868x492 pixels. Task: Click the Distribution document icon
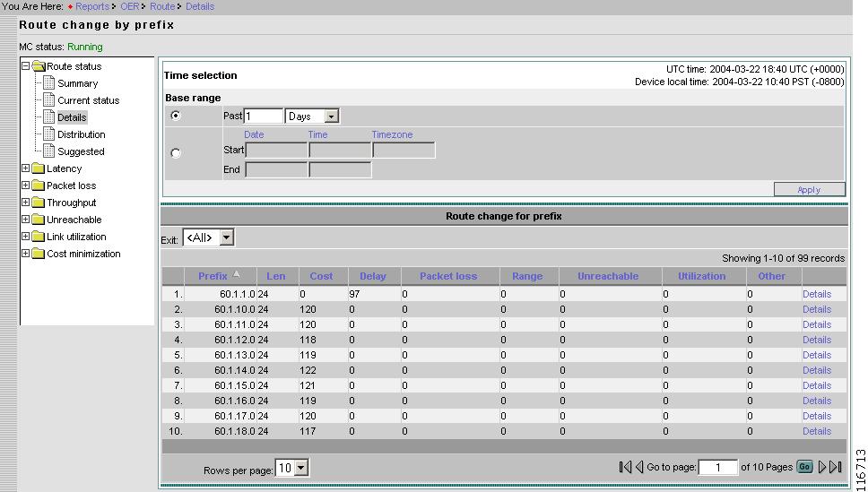coord(49,134)
